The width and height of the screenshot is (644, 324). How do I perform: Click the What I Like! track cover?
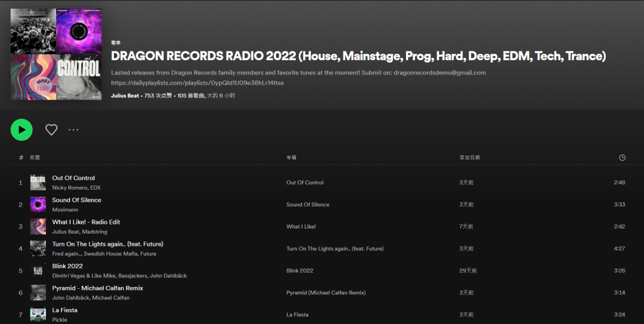pyautogui.click(x=38, y=227)
